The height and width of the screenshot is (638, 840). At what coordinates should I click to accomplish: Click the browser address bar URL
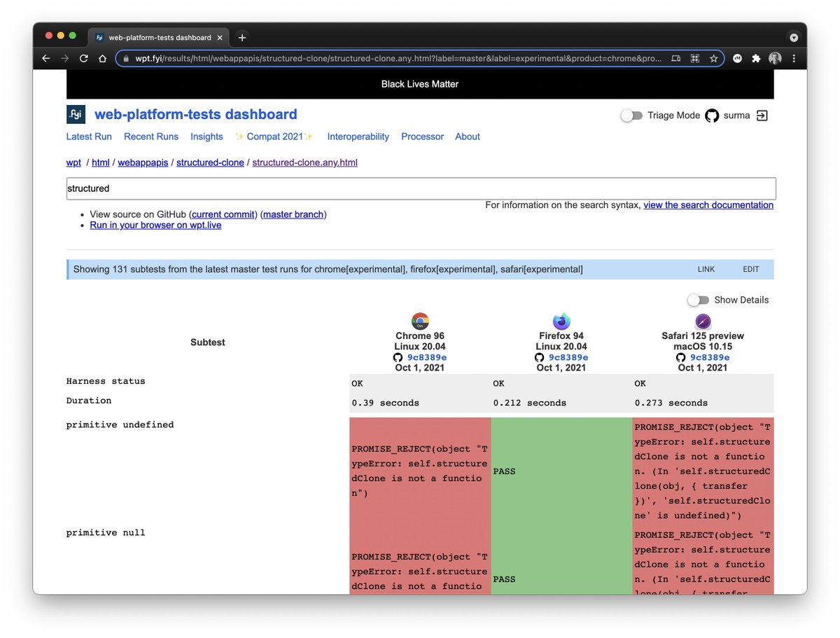pos(398,59)
